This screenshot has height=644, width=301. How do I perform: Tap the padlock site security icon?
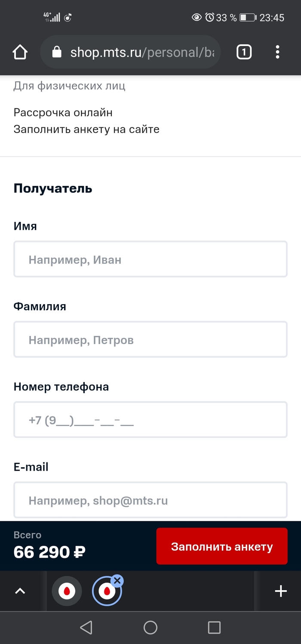click(x=57, y=52)
